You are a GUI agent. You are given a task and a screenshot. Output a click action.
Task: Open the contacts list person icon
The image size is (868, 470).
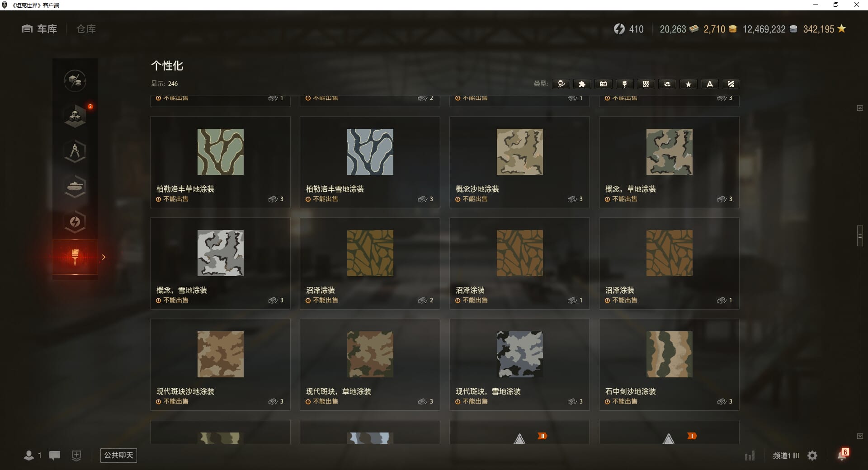[x=29, y=456]
